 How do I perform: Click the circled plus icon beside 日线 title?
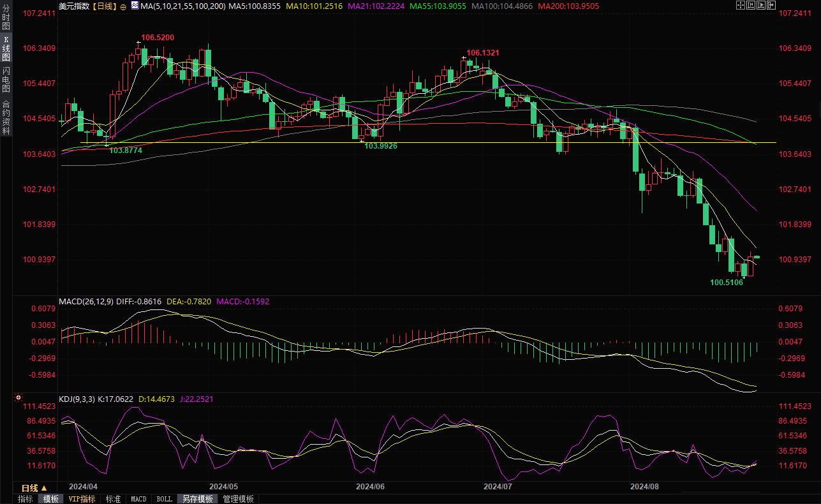click(123, 6)
